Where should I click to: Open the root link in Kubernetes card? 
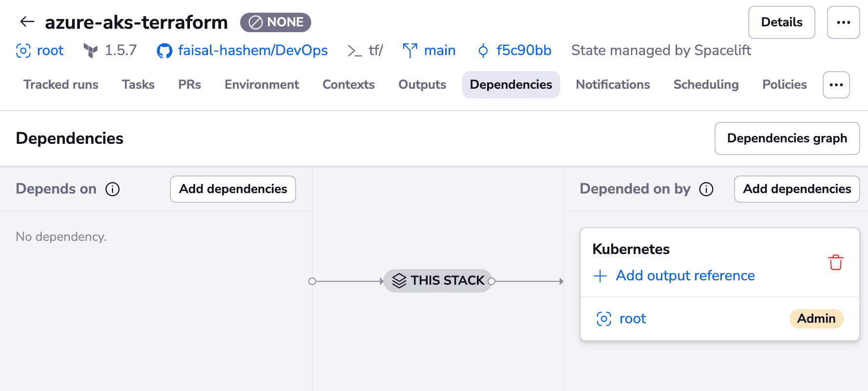click(x=633, y=319)
